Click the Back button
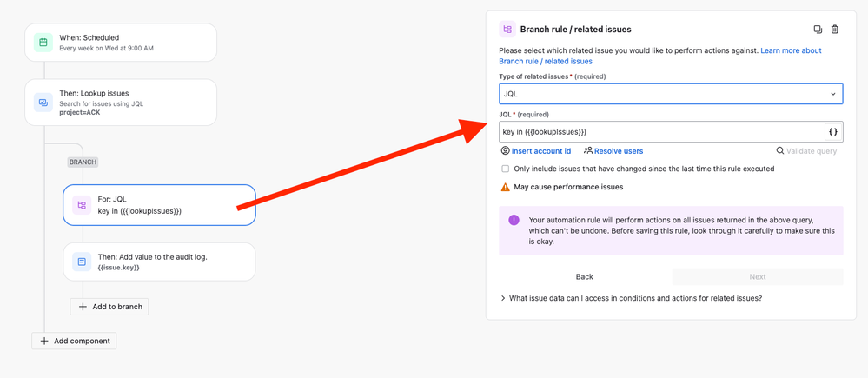This screenshot has width=868, height=378. pos(585,276)
